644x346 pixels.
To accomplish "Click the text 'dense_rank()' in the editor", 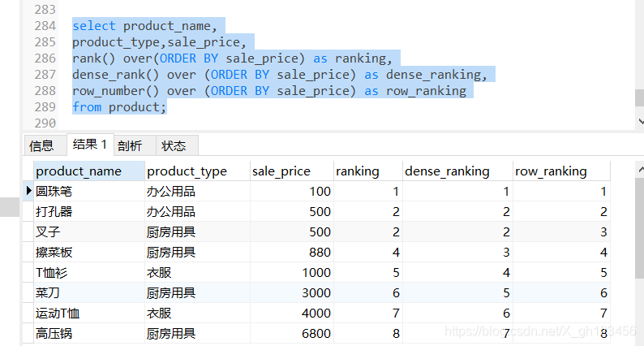I will tap(115, 75).
